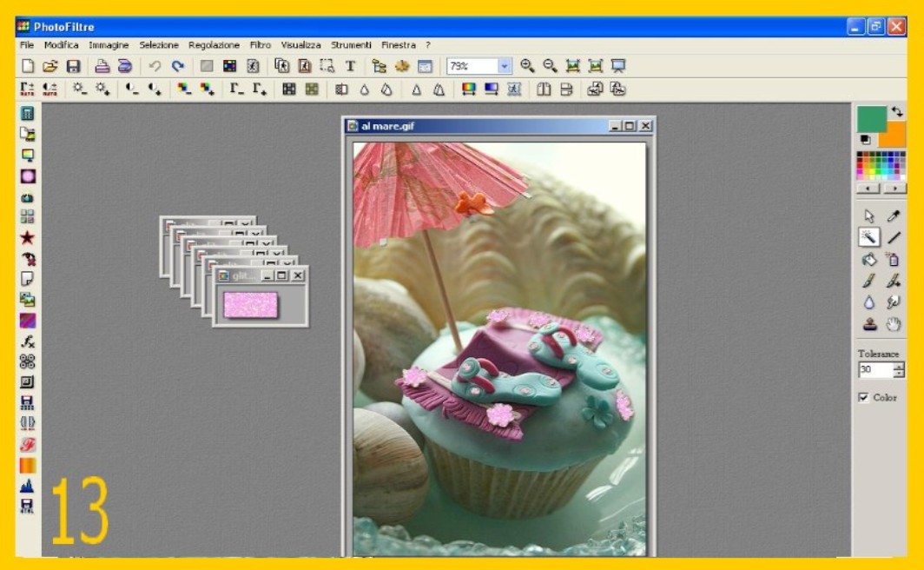Screen dimensions: 924x570
Task: Click the Save floppy disk icon
Action: click(74, 66)
